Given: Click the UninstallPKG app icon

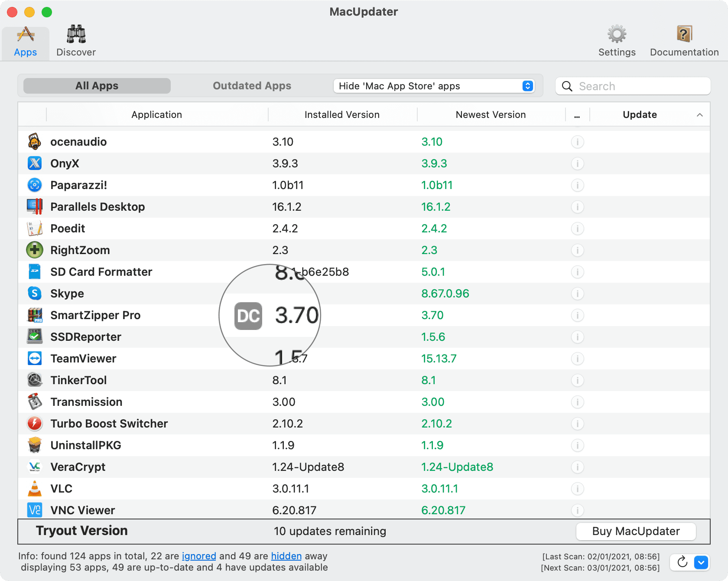Looking at the screenshot, I should (x=35, y=445).
